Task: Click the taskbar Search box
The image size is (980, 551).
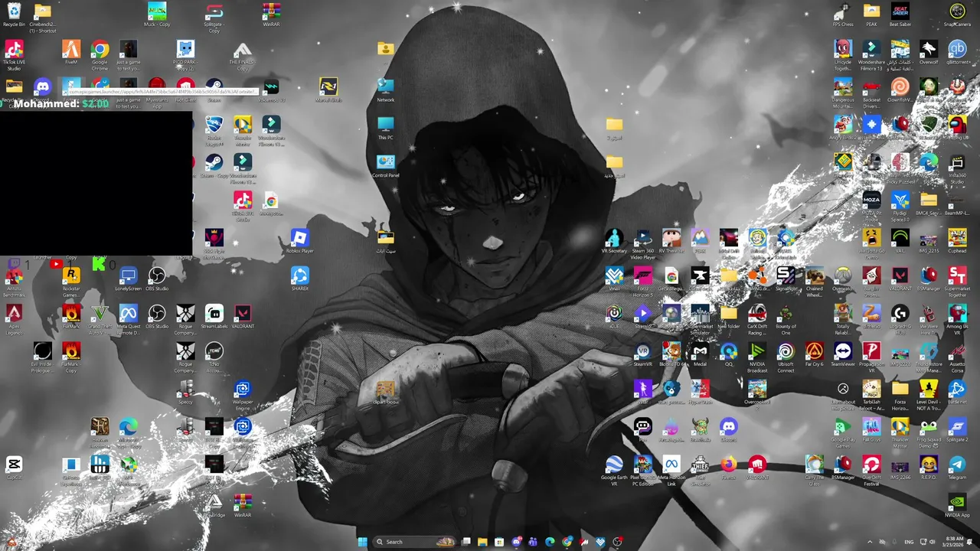Action: coord(414,542)
